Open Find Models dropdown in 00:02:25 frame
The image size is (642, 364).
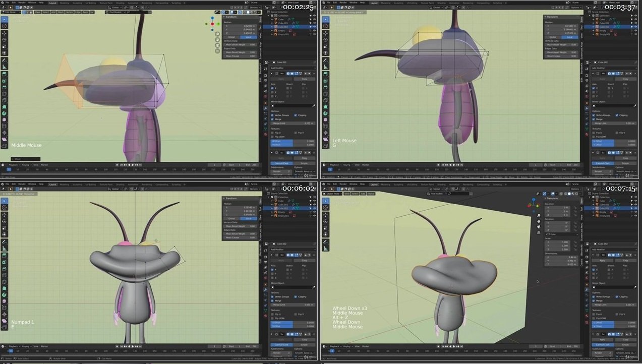[x=116, y=12]
